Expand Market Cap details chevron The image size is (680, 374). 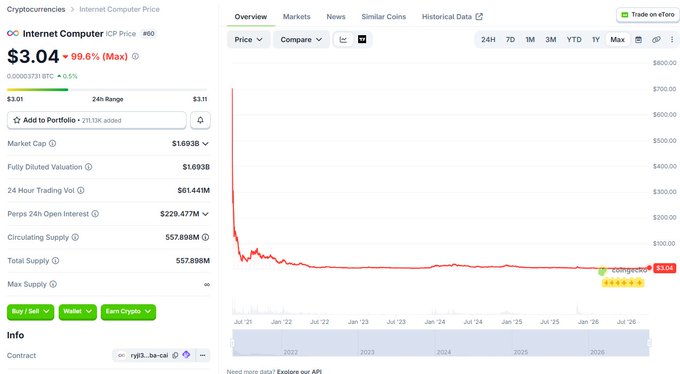tap(206, 144)
